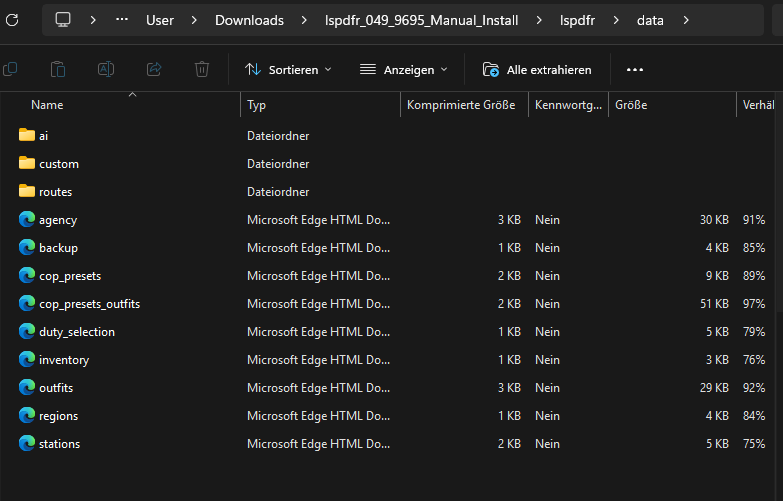Expand chevron after User breadcrumb
Viewport: 783px width, 501px height.
pos(194,20)
